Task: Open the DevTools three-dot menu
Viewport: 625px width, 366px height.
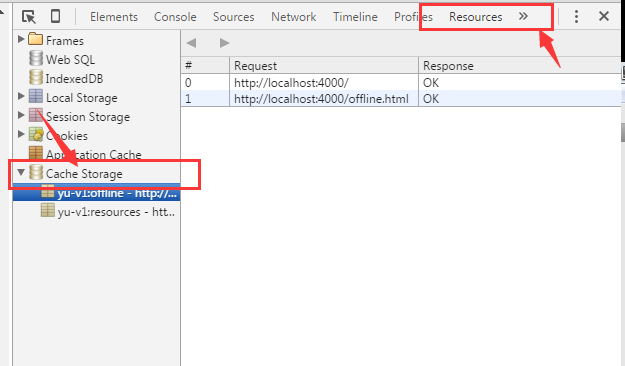Action: [576, 16]
